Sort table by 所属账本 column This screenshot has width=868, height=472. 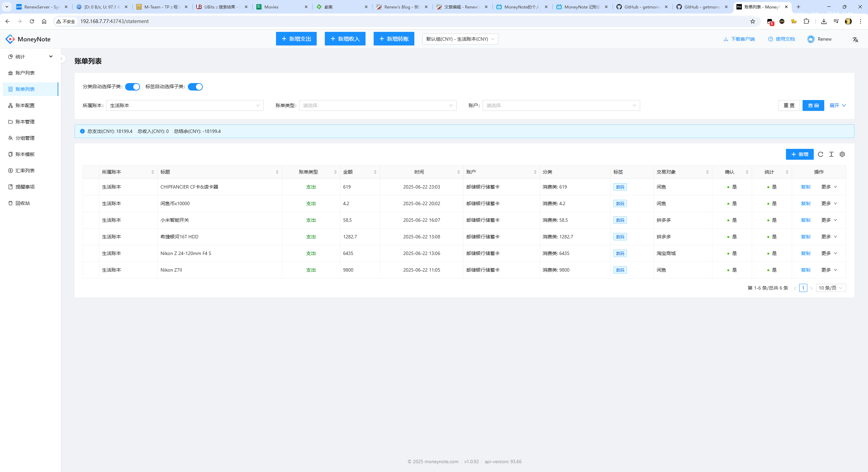[153, 172]
